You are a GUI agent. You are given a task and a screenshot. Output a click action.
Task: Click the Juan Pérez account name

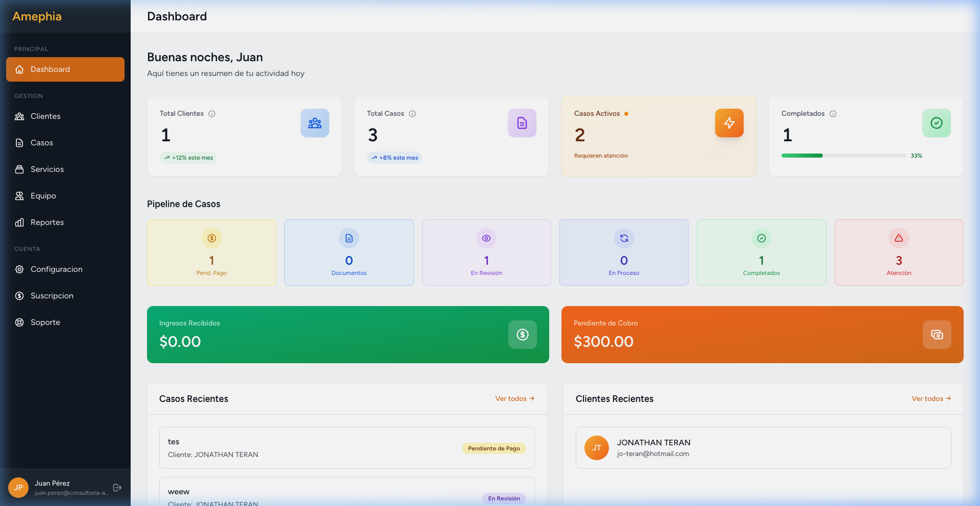coord(52,483)
